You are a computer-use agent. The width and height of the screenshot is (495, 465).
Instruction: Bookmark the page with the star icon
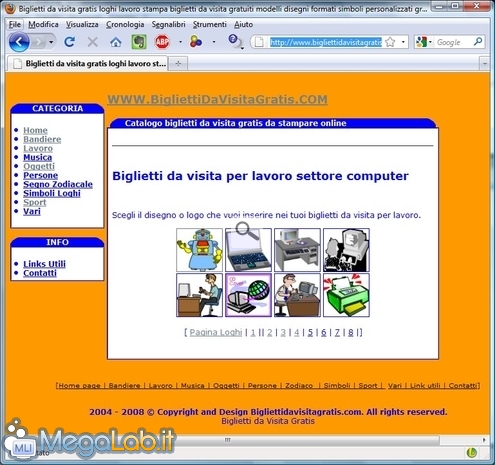390,42
